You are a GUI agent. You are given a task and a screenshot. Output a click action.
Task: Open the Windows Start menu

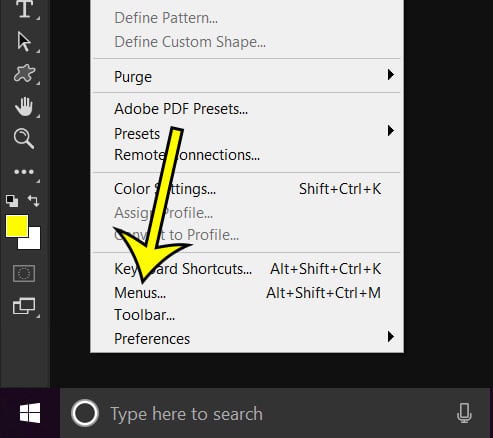click(x=30, y=413)
